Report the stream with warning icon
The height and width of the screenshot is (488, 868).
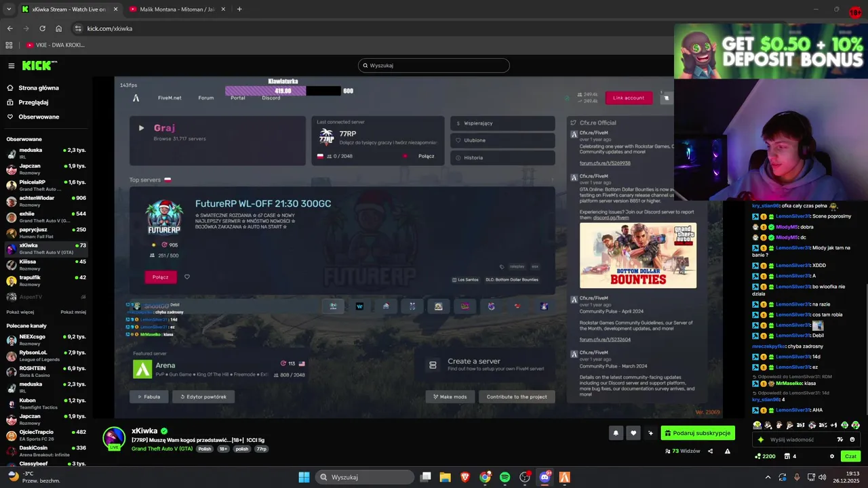coord(727,451)
